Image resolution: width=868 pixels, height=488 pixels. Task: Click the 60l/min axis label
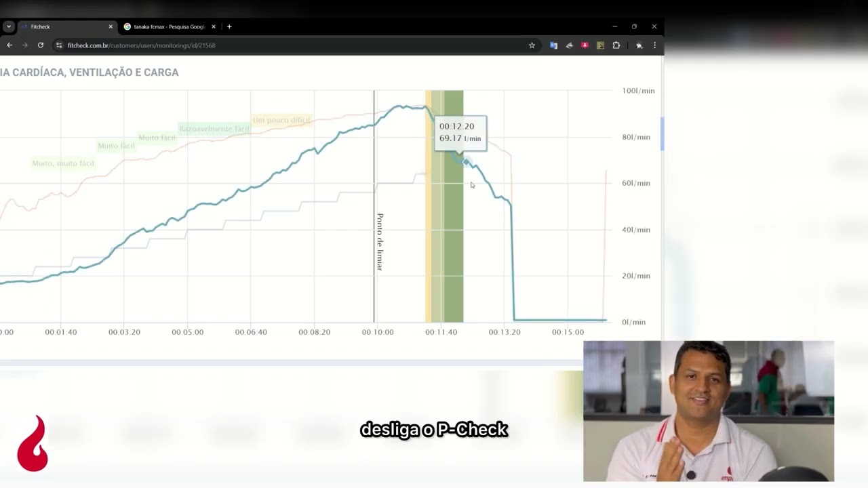coord(636,183)
